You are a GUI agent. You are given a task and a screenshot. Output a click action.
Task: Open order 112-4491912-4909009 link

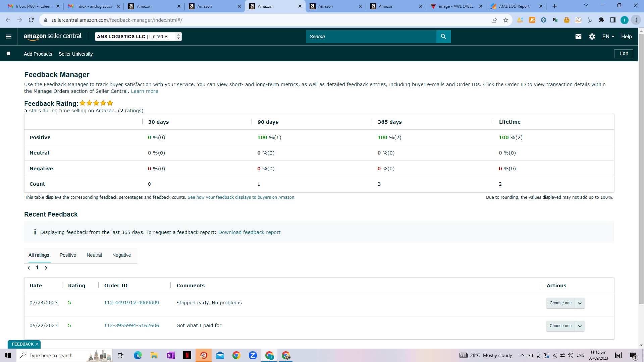click(x=131, y=303)
